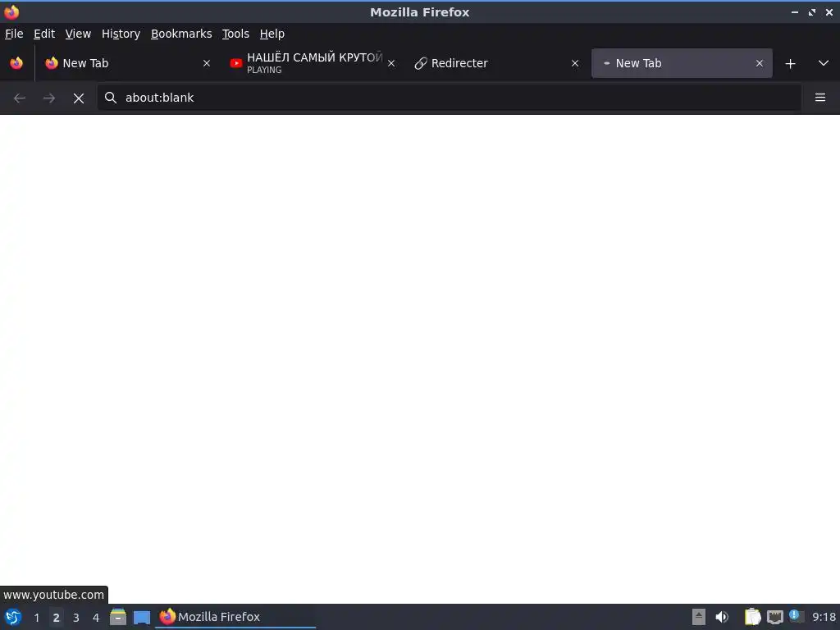840x630 pixels.
Task: Select the active New Tab on right
Action: [682, 63]
